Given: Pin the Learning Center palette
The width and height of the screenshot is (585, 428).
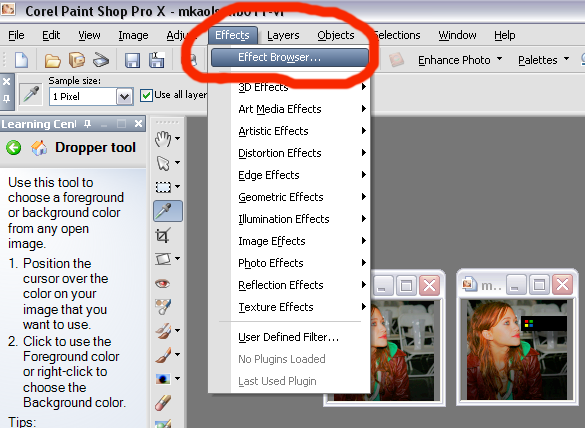Looking at the screenshot, I should coord(88,124).
